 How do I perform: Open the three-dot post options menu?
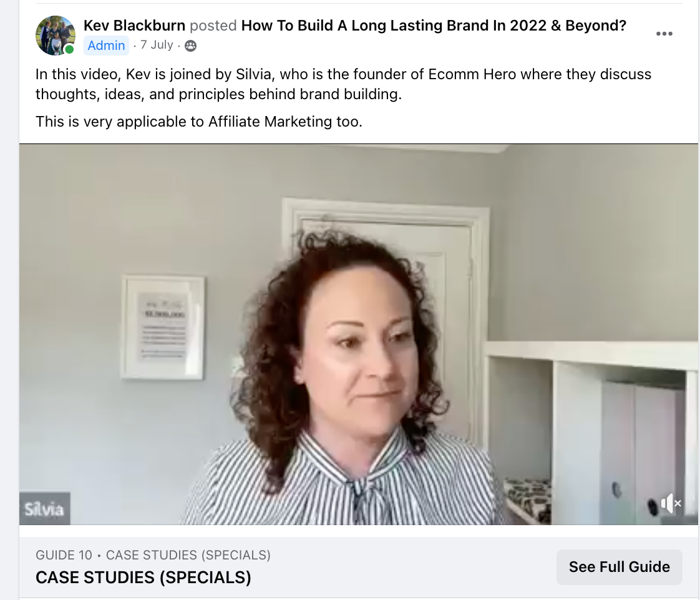[x=664, y=34]
